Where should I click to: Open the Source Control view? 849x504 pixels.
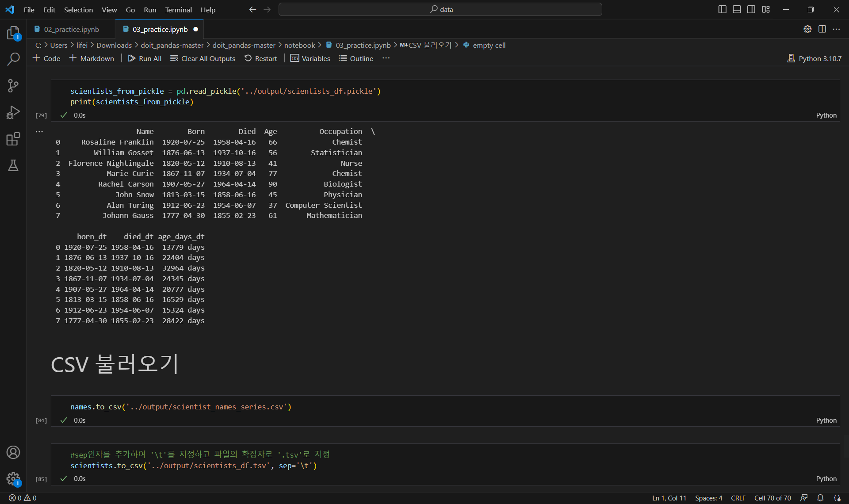(x=13, y=86)
